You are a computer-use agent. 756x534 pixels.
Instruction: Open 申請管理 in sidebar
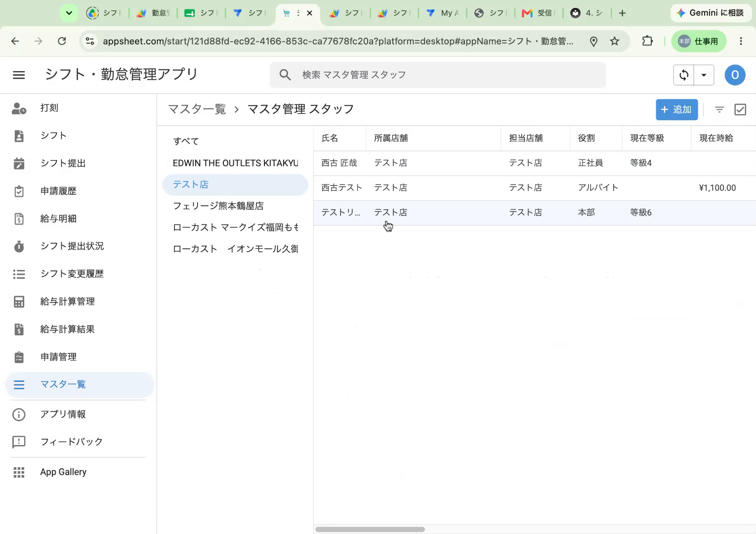[79, 357]
